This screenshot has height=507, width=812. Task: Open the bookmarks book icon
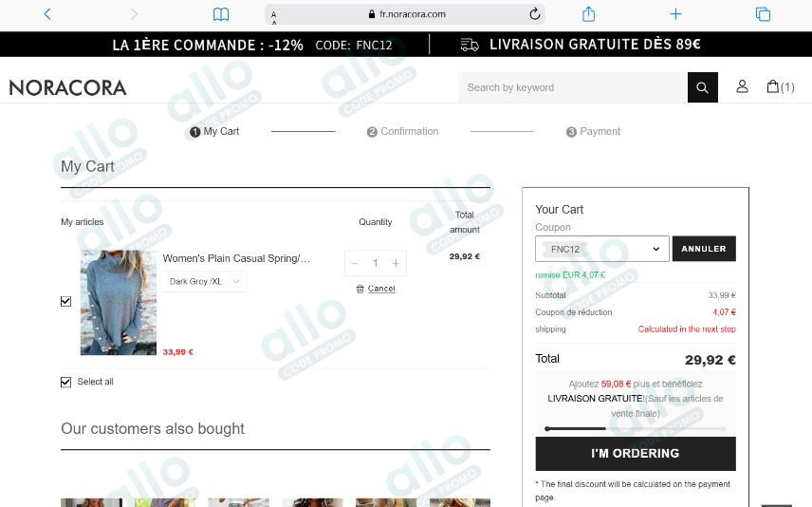(221, 14)
